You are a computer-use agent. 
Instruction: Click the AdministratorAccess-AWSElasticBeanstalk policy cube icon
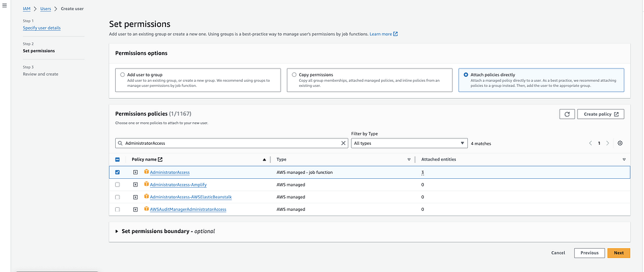[x=147, y=197]
